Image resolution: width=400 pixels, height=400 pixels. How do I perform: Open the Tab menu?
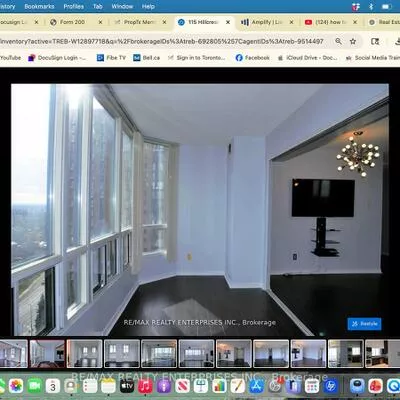click(98, 7)
